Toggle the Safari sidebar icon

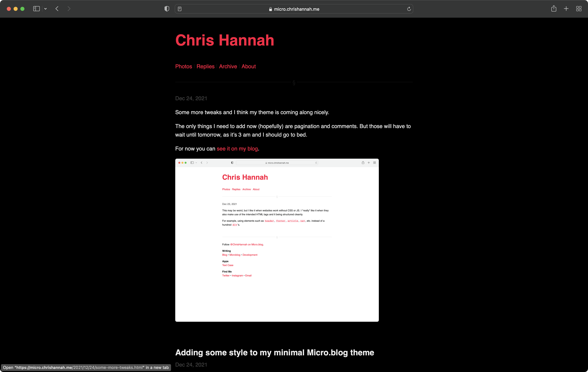click(x=36, y=9)
